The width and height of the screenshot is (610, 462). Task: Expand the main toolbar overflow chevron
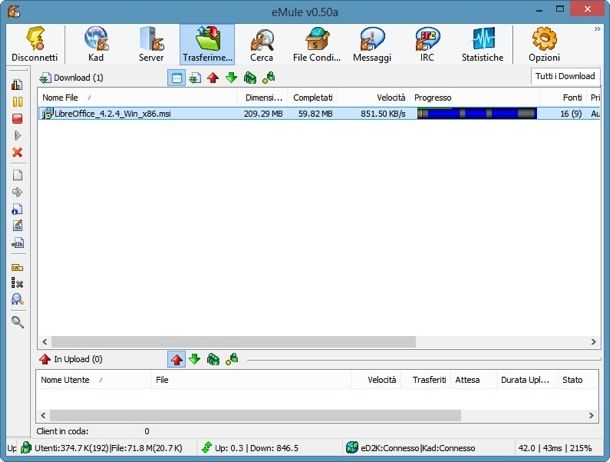coord(597,29)
